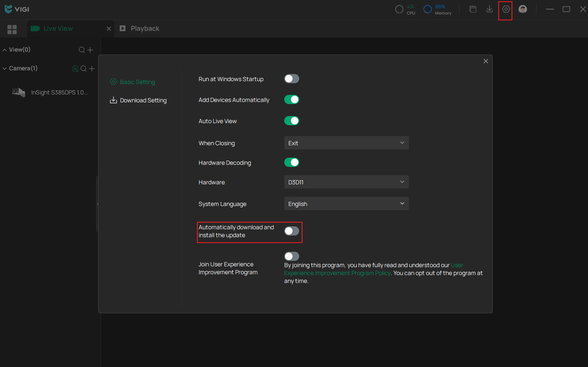The width and height of the screenshot is (588, 367).
Task: Disable Add Devices Automatically
Action: [x=292, y=99]
